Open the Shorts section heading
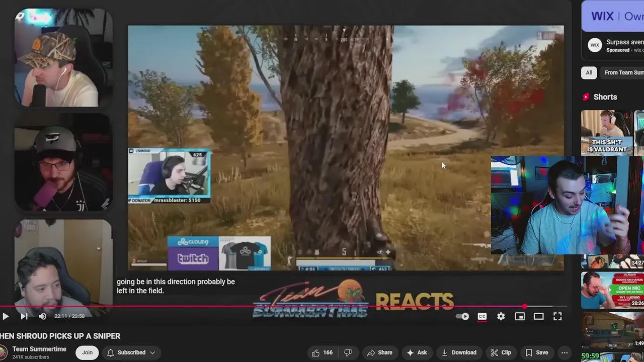This screenshot has height=362, width=644. pos(605,97)
